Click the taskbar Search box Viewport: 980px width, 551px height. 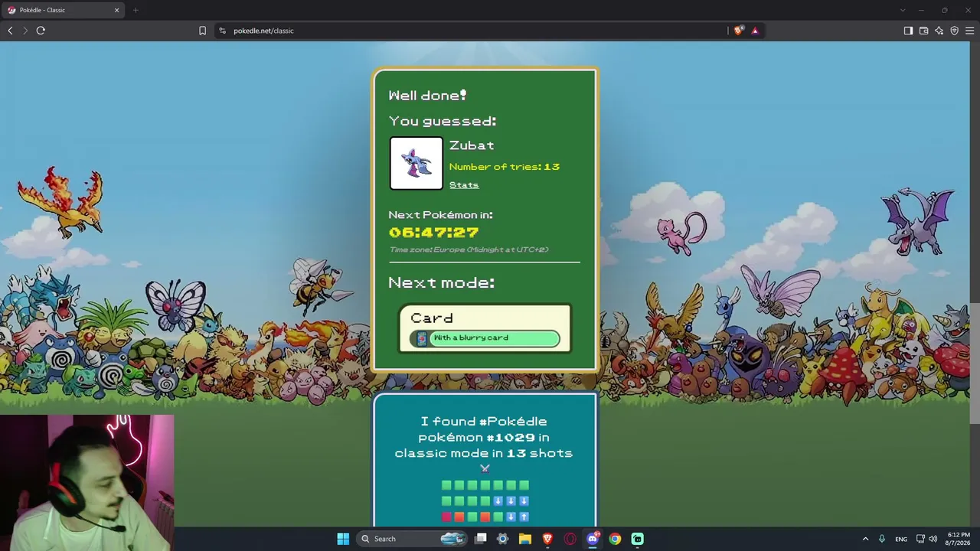point(412,539)
